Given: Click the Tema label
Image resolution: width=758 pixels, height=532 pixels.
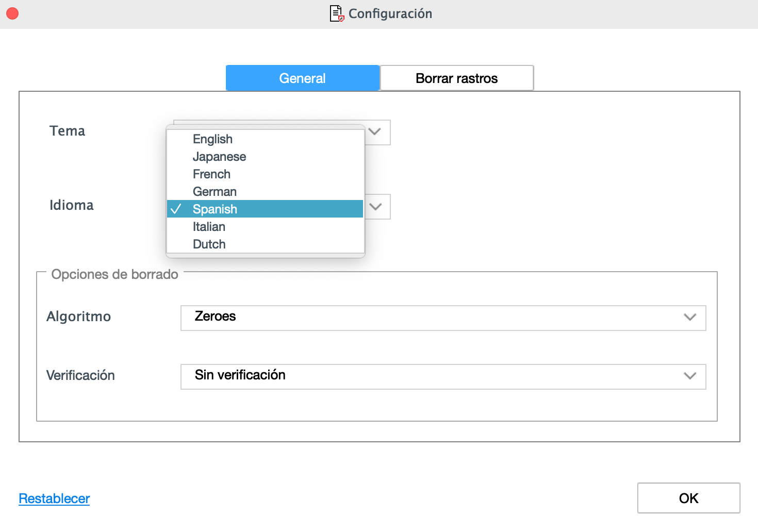Looking at the screenshot, I should [x=67, y=131].
